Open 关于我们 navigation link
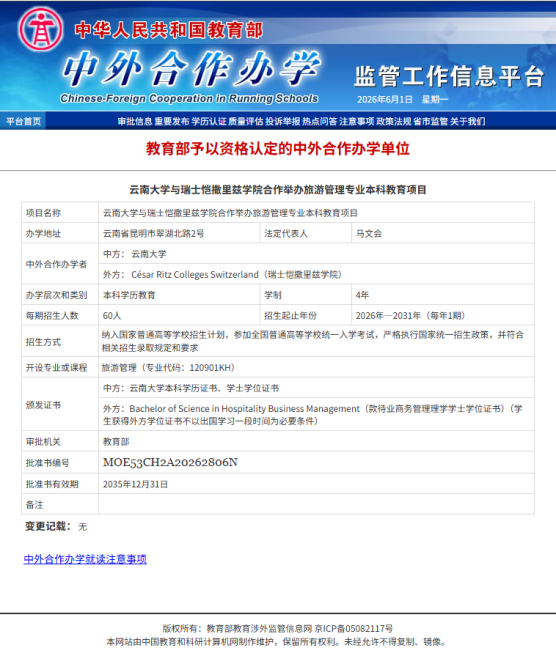Screen dimensions: 556x665 [467, 122]
